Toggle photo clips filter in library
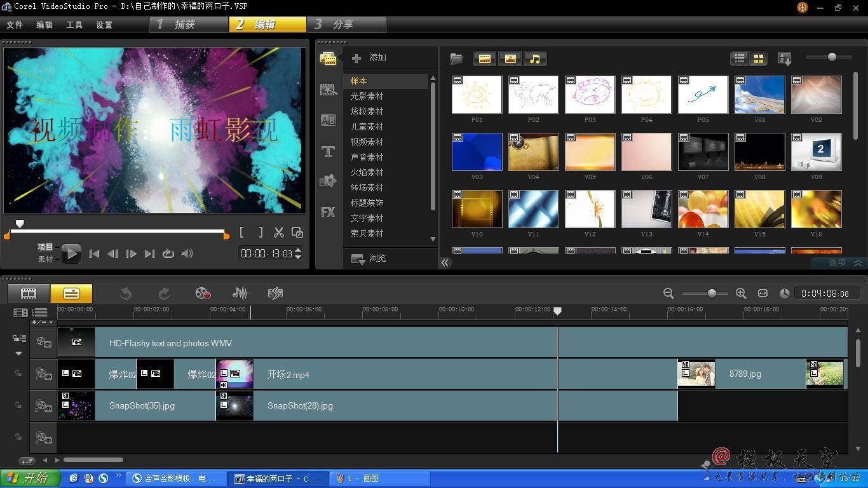 (510, 58)
